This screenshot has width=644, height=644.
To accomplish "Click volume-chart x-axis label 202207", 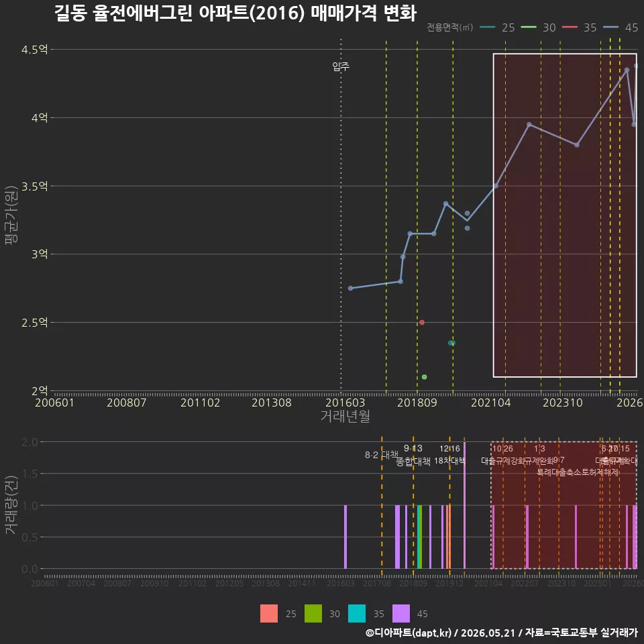I will point(525,583).
